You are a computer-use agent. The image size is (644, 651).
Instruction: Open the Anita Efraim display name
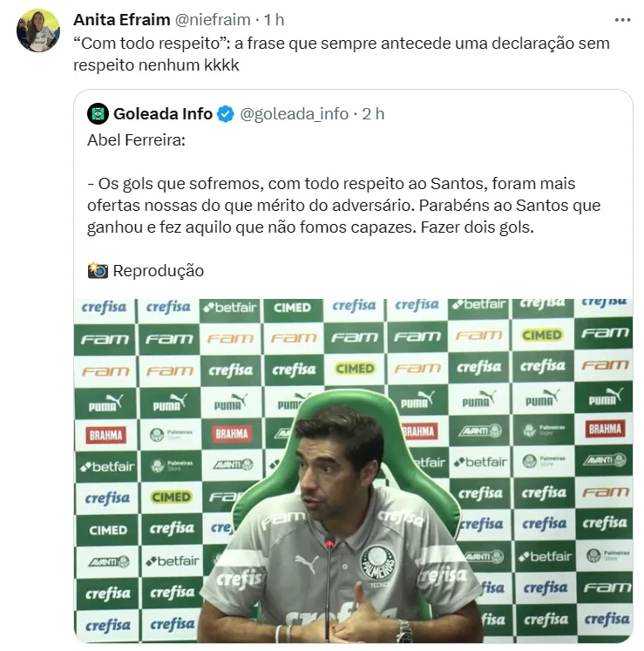122,19
